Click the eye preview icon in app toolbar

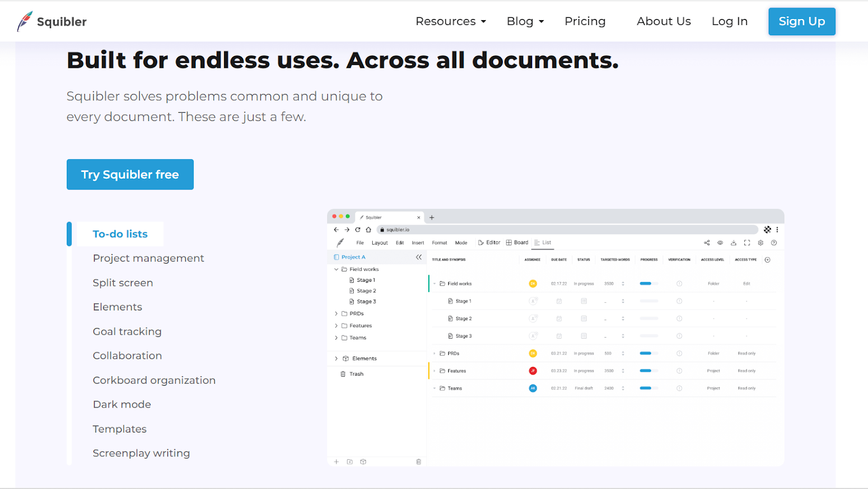[x=720, y=243]
